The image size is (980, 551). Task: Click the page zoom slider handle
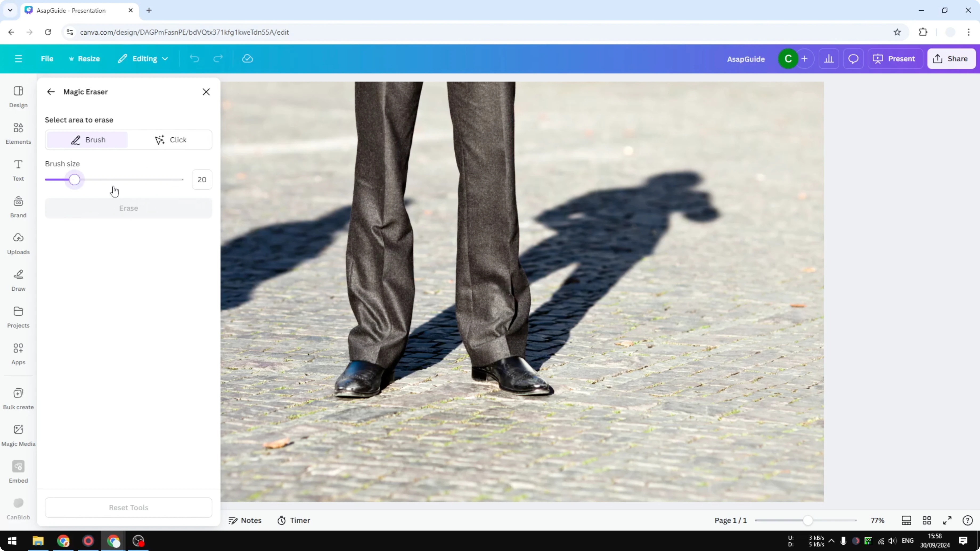(x=808, y=520)
